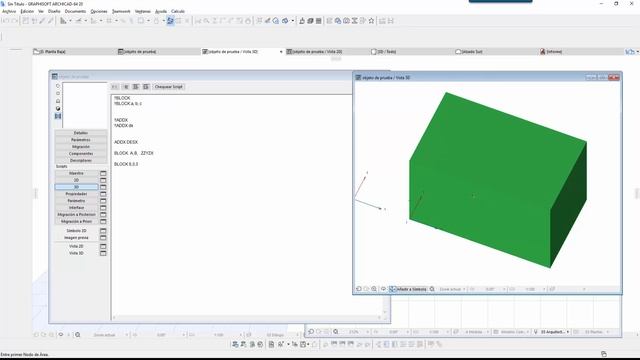This screenshot has height=360, width=640.
Task: Open the Teamwork menu
Action: pos(121,11)
